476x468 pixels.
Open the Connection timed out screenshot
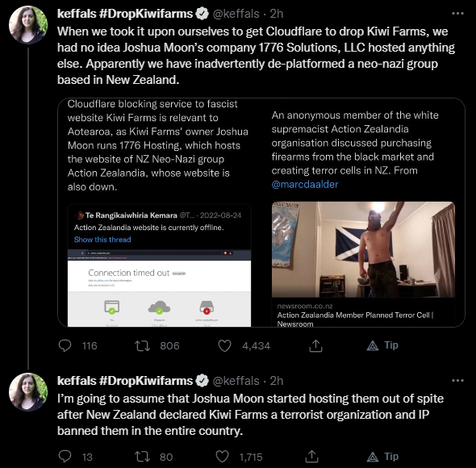[160, 288]
